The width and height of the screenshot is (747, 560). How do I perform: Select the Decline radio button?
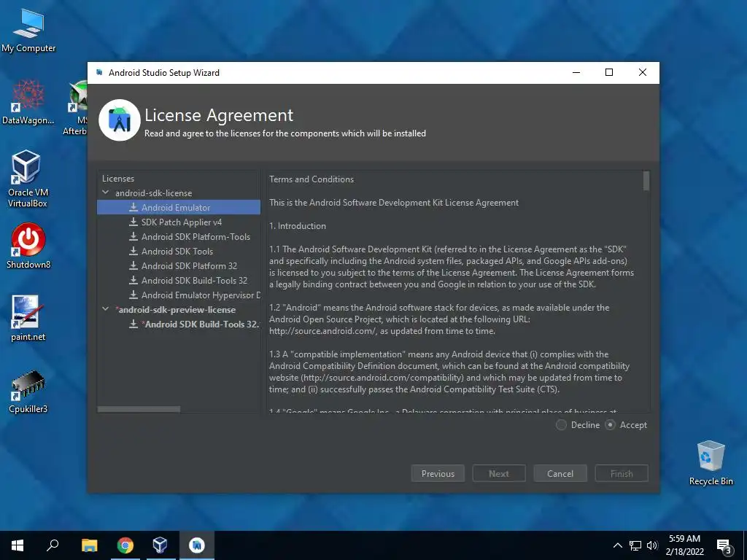tap(561, 425)
